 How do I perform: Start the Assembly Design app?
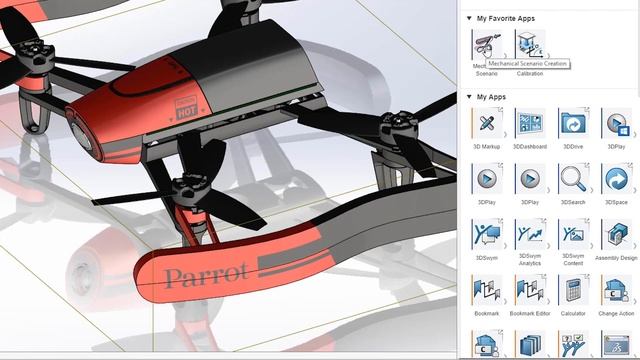tap(616, 234)
